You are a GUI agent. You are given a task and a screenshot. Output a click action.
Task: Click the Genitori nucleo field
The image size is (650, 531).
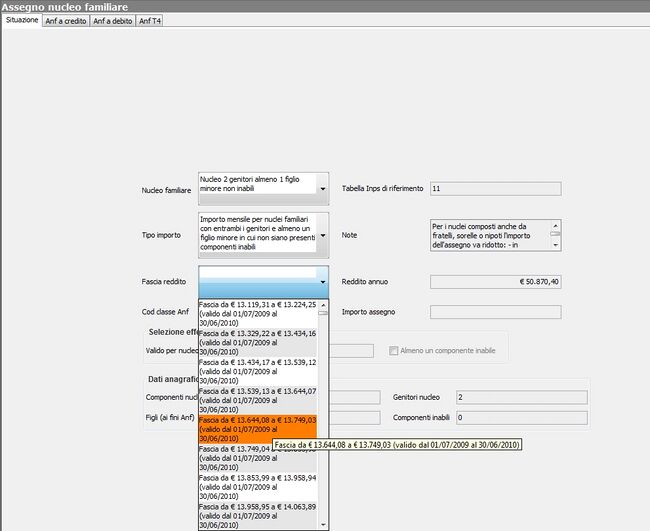point(520,397)
